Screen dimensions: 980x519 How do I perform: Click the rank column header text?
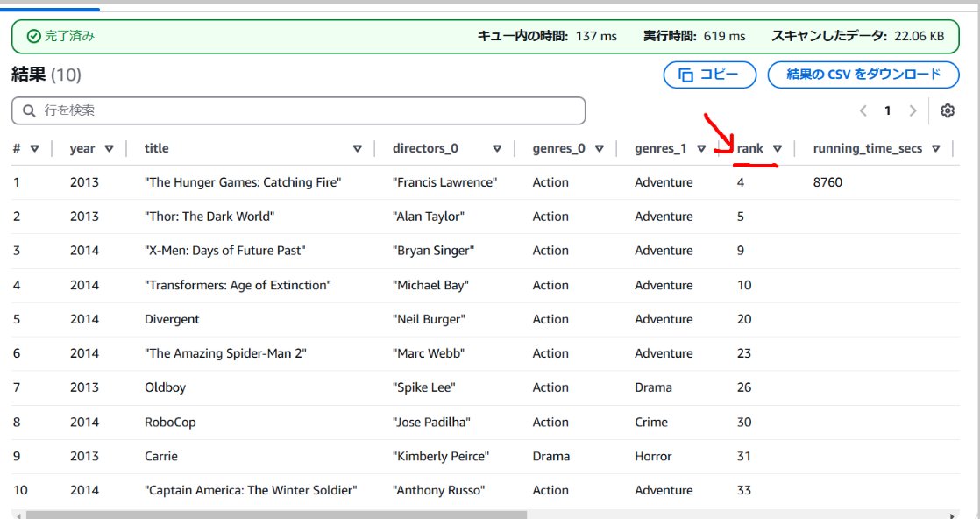[750, 149]
